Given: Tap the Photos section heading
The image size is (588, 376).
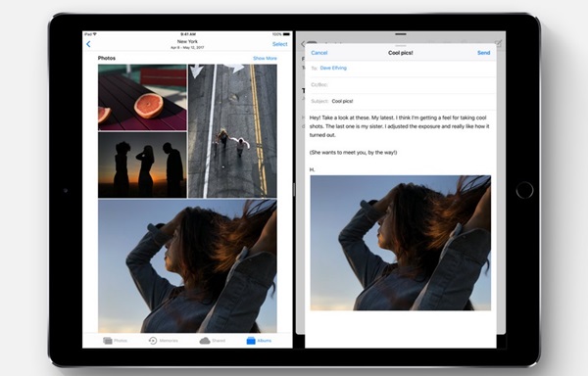Looking at the screenshot, I should click(107, 58).
